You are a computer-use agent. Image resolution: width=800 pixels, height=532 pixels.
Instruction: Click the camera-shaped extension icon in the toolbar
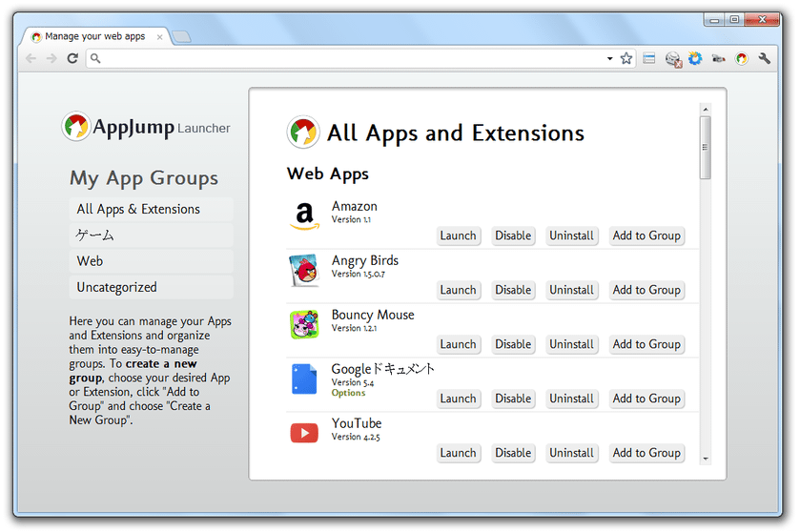pyautogui.click(x=718, y=59)
